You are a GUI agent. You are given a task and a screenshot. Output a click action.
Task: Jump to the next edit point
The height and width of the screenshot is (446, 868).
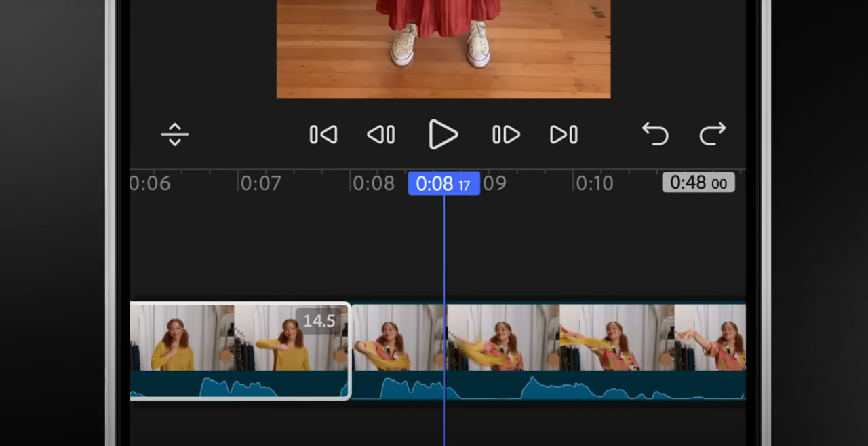pos(564,134)
